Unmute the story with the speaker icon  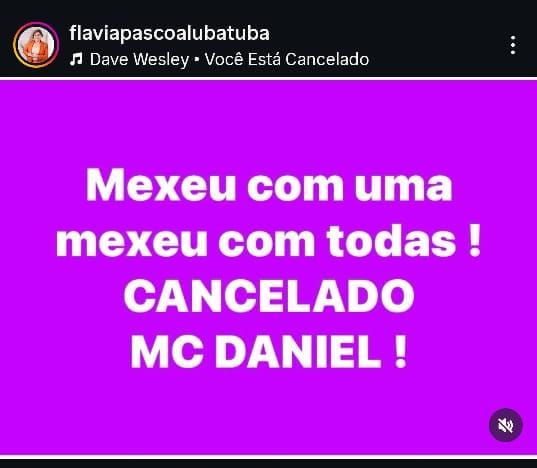coord(505,426)
